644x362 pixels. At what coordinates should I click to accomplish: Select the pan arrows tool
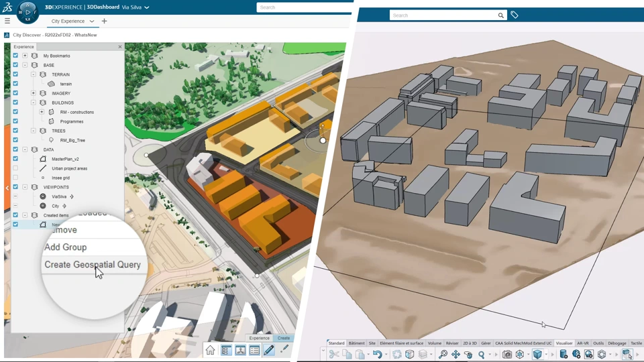click(455, 354)
